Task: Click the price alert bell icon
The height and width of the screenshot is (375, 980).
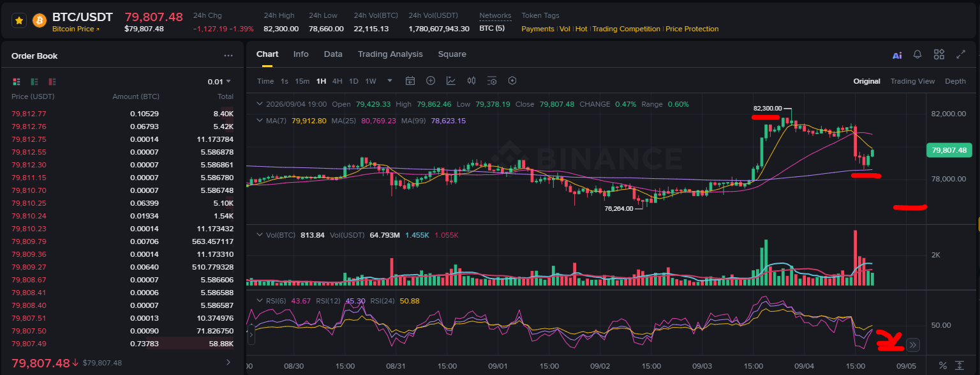Action: coord(917,55)
